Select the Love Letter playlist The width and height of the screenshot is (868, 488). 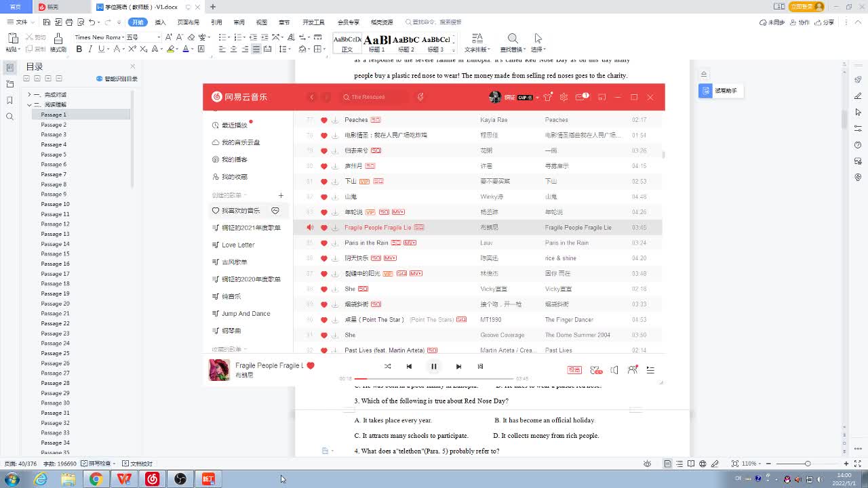point(238,245)
